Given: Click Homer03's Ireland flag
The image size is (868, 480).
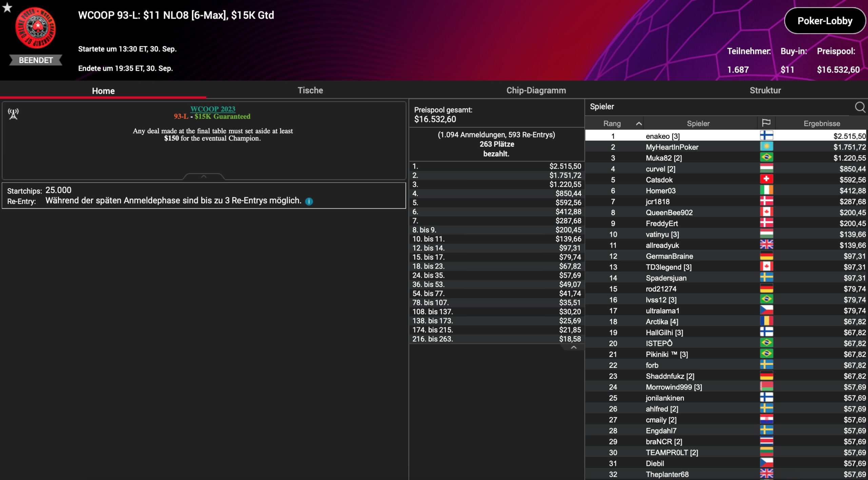Looking at the screenshot, I should (766, 190).
